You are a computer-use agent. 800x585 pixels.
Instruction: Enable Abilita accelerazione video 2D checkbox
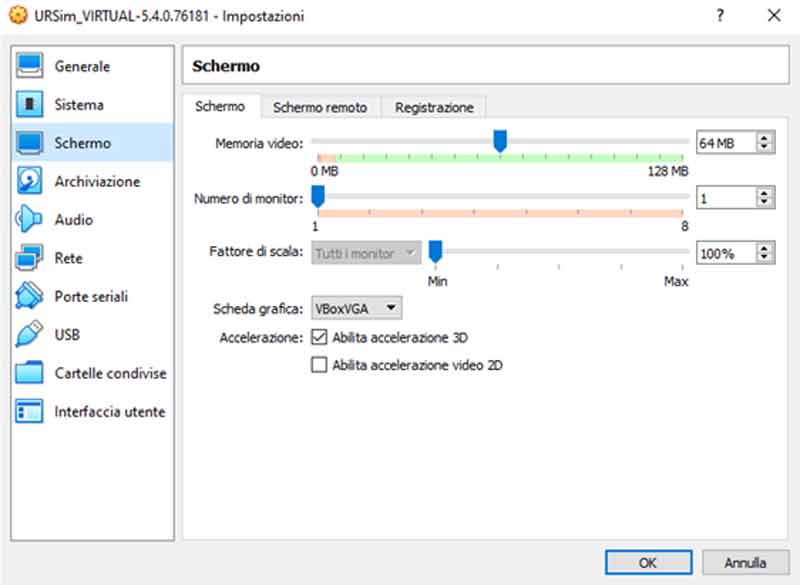point(319,365)
